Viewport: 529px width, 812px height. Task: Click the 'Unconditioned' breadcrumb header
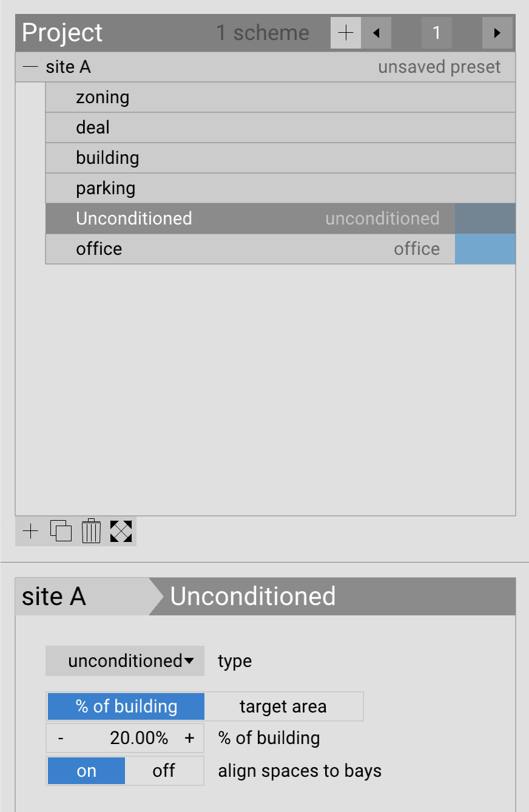tap(253, 597)
